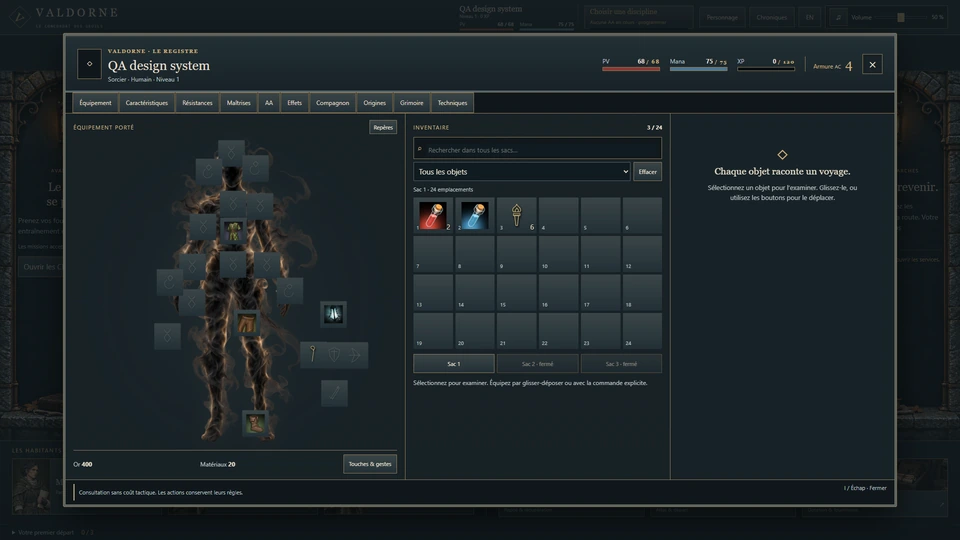Toggle the Repères button

click(383, 127)
